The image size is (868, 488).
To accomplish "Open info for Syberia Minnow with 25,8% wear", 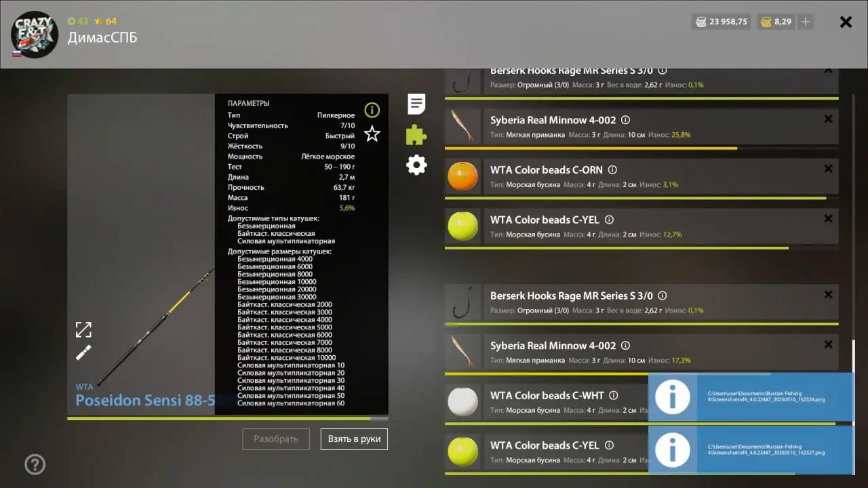I will (625, 120).
